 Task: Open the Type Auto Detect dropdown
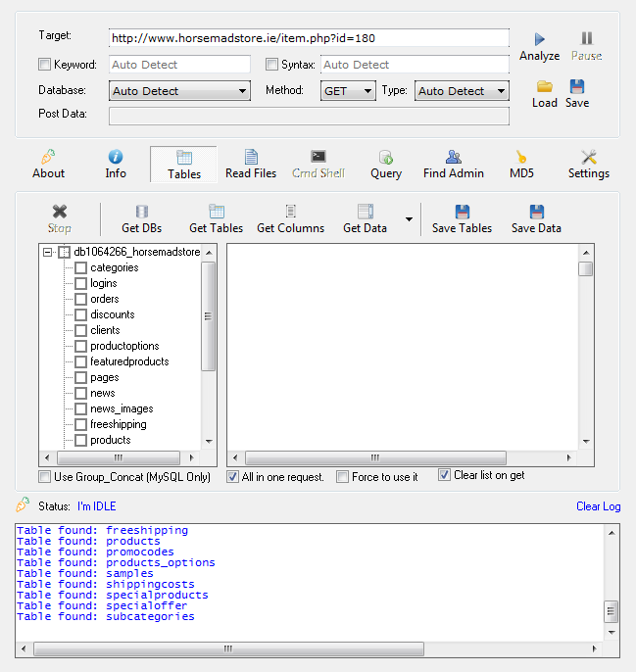(462, 91)
